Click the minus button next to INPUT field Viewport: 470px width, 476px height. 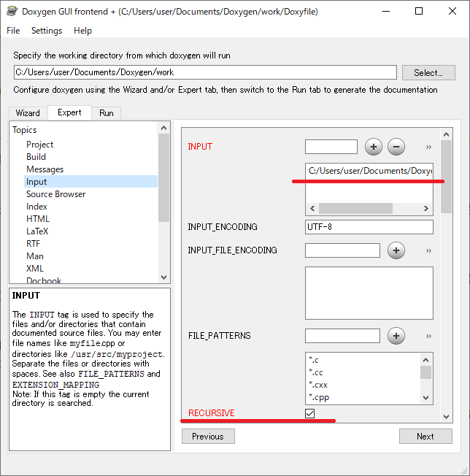[396, 147]
